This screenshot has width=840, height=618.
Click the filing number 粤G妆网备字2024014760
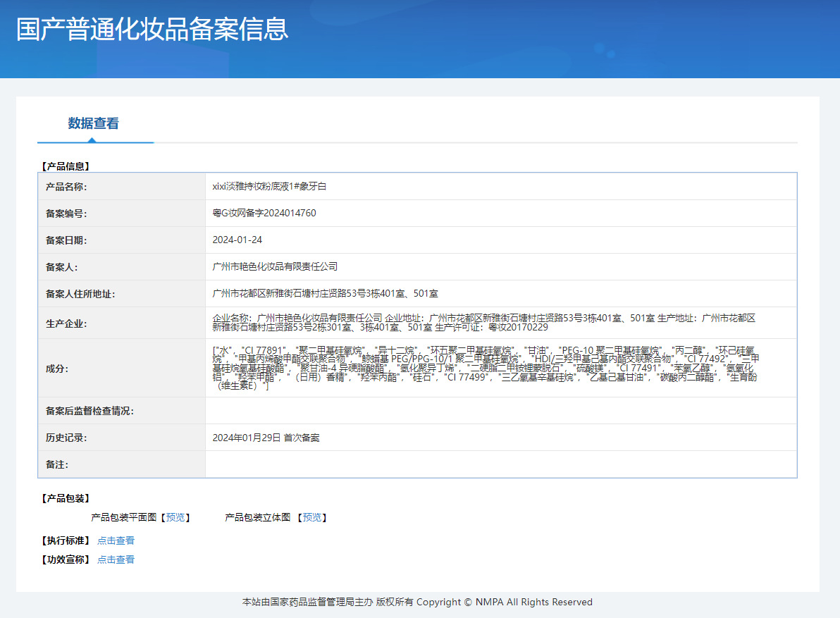click(x=264, y=213)
